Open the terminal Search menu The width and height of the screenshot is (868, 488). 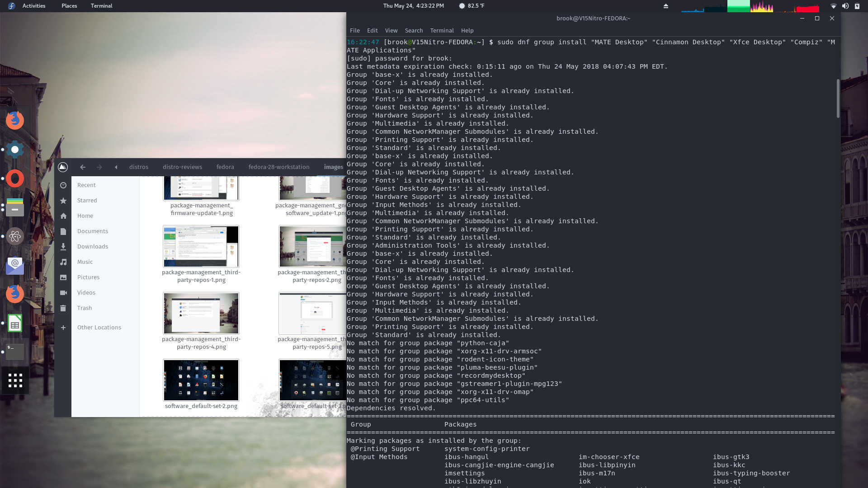pos(414,30)
